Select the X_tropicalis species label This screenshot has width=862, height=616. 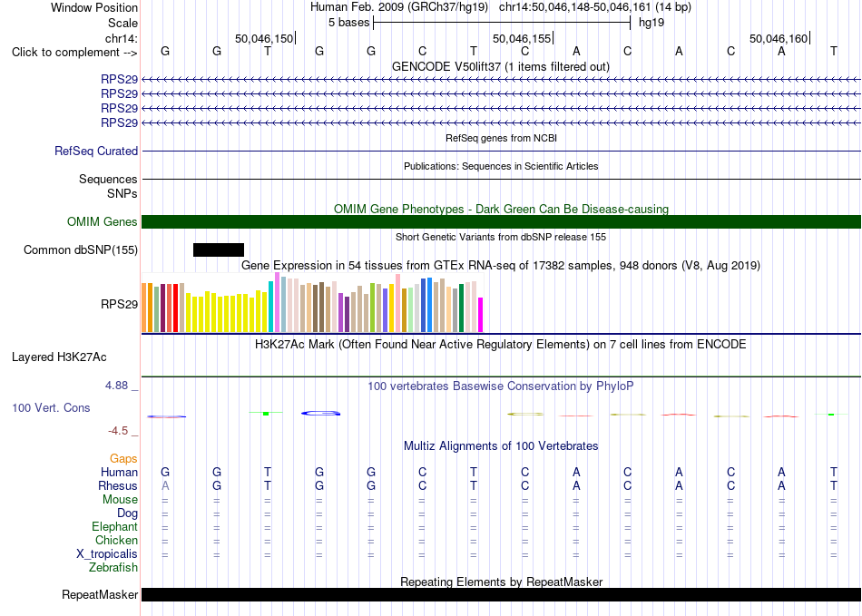point(107,554)
